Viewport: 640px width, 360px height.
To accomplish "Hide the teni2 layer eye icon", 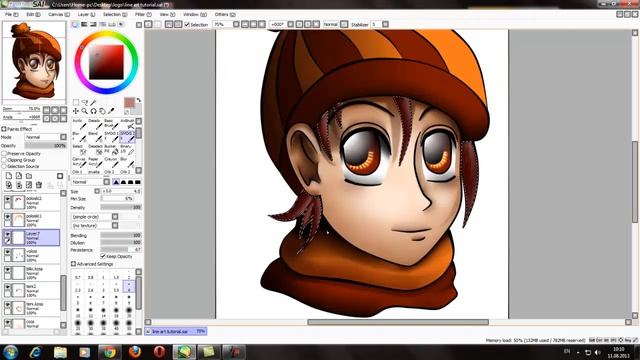I will 7,287.
